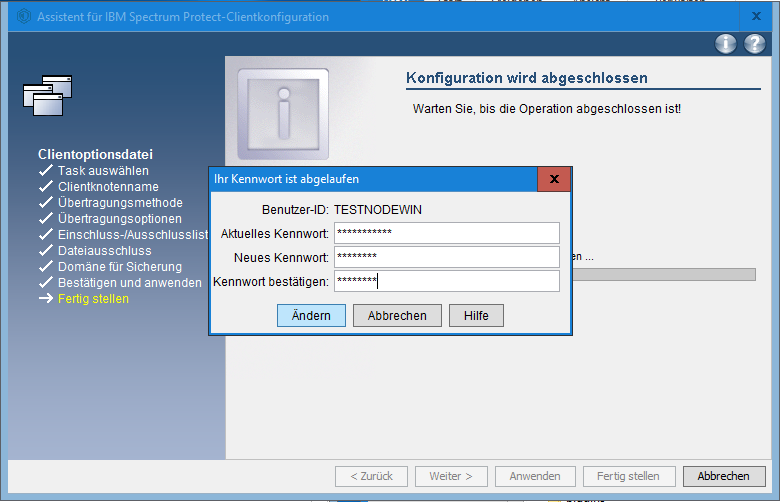Select the Domäne für Sicherung step
This screenshot has width=780, height=502.
tap(120, 267)
